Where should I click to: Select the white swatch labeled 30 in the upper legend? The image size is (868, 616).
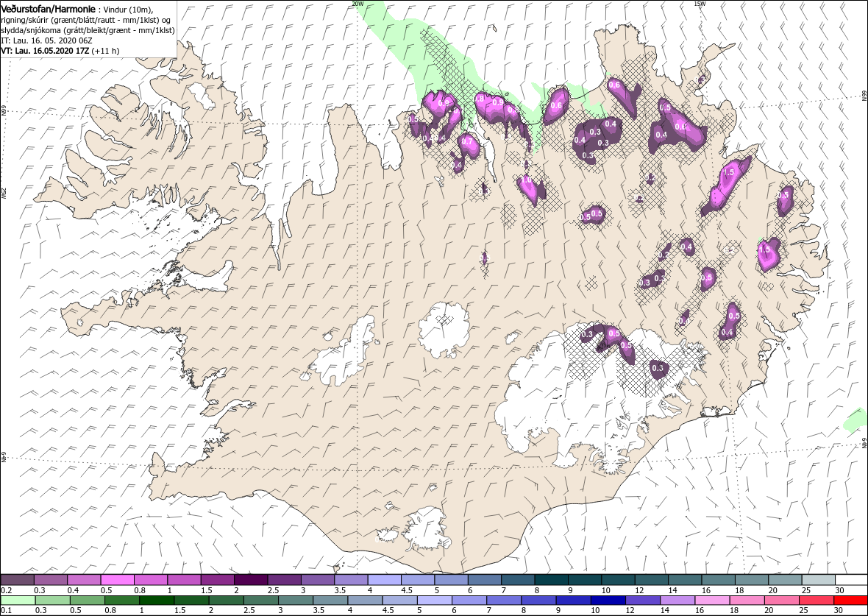point(851,580)
